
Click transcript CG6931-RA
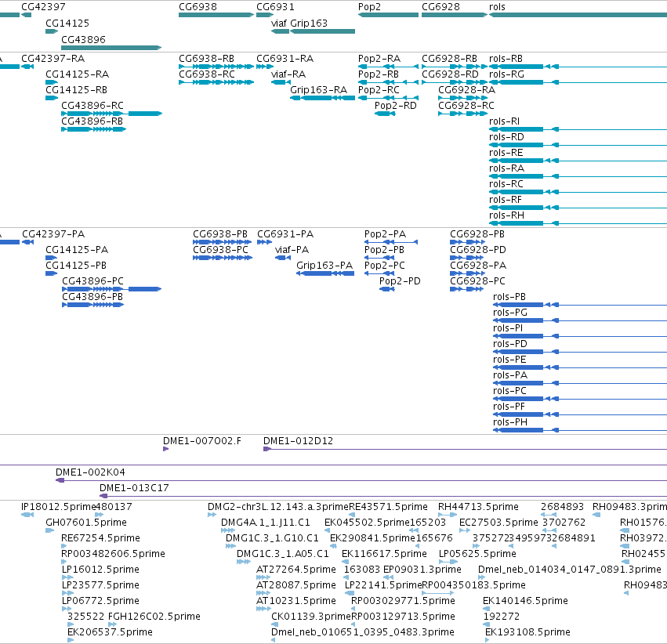[265, 67]
